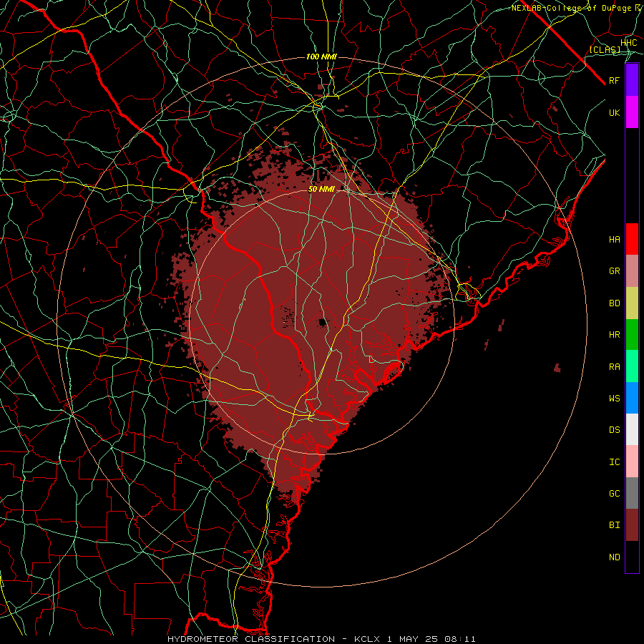Click the HYDROMETEOR CLASSIFICATION title text
644x644 pixels.
pos(251,639)
